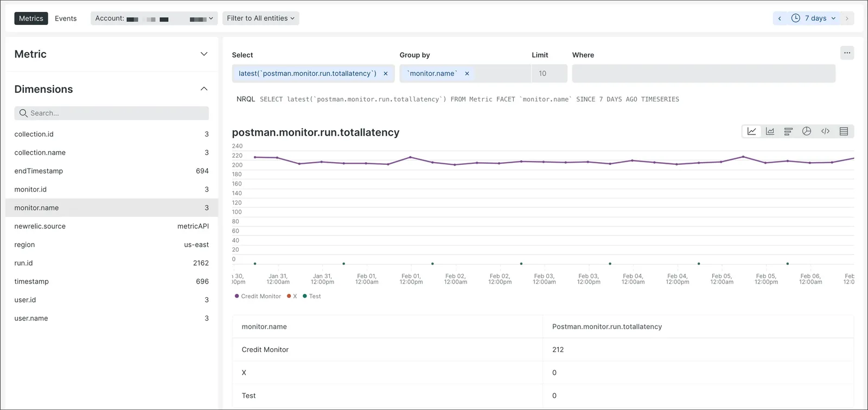The width and height of the screenshot is (868, 410).
Task: Toggle Test legend series
Action: pos(312,296)
